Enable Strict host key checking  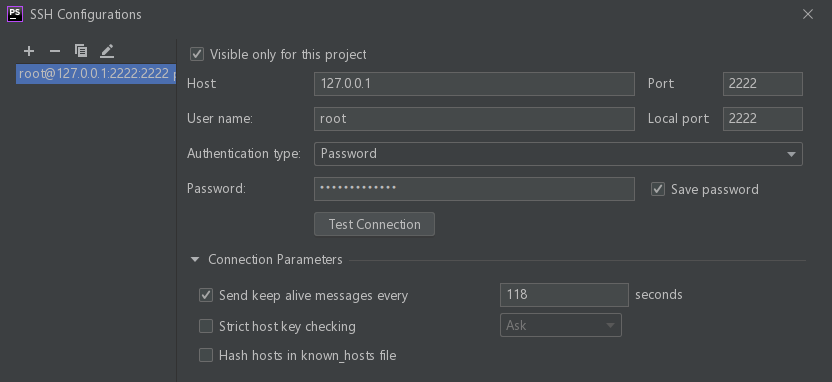(206, 326)
